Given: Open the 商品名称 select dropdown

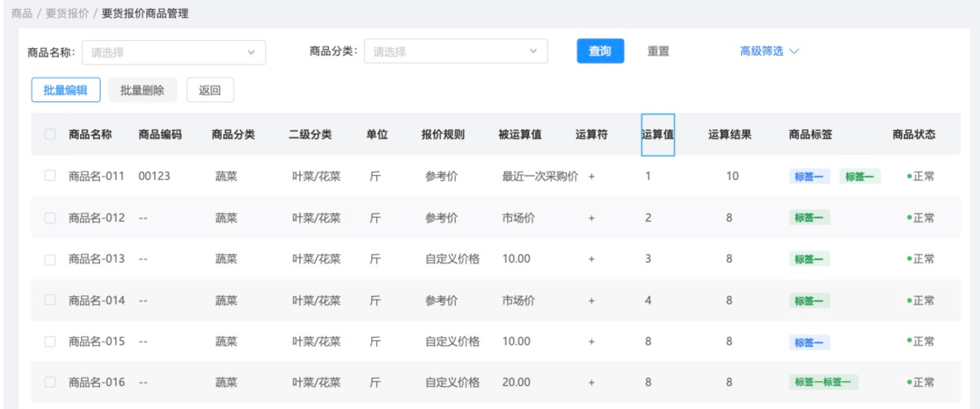Looking at the screenshot, I should (174, 52).
